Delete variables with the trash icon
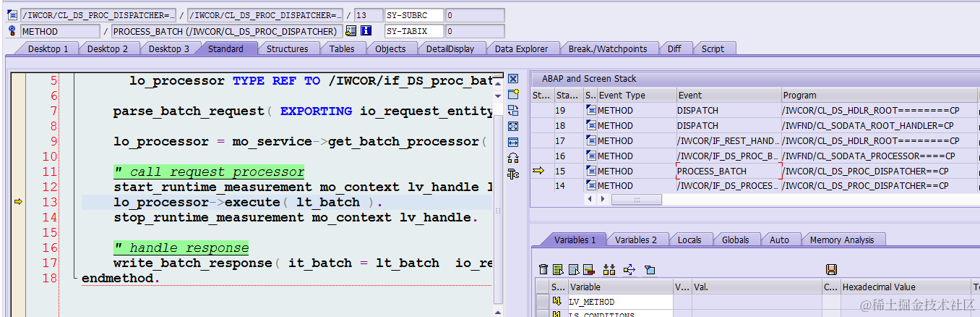This screenshot has width=980, height=317. tap(543, 270)
